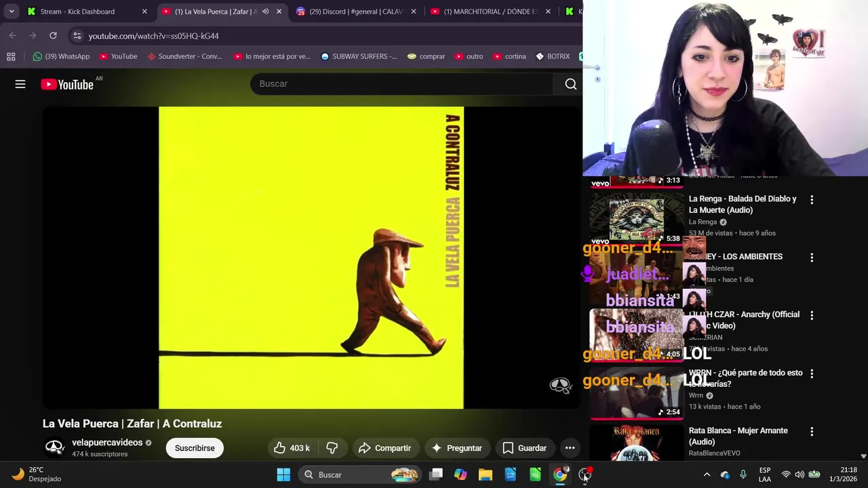Image resolution: width=868 pixels, height=488 pixels.
Task: Open La Renga - Balada del Diablo title
Action: coord(743,204)
